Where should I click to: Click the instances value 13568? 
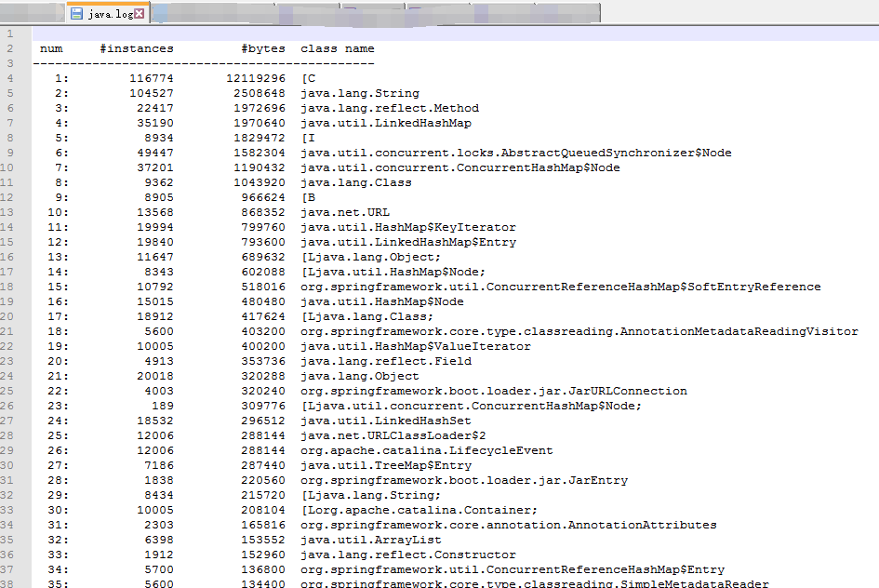pos(155,212)
